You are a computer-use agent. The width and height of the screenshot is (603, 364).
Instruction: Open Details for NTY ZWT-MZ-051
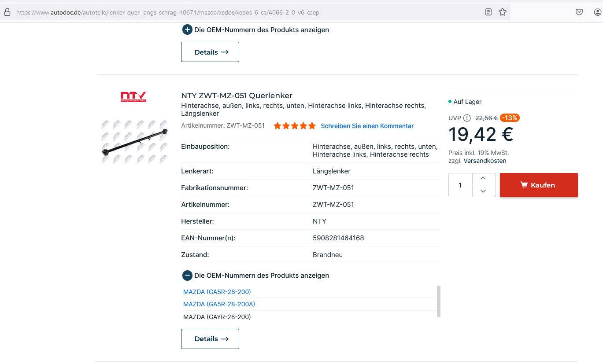210,339
